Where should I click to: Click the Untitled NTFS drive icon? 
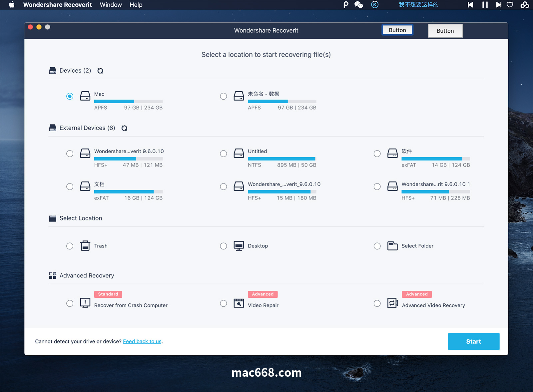[239, 154]
